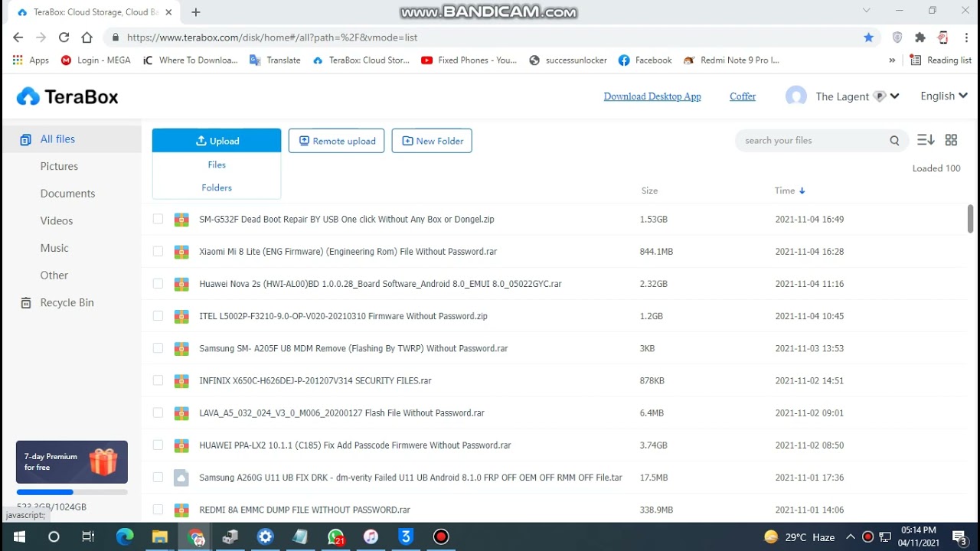The image size is (980, 551).
Task: Open Documents category
Action: pyautogui.click(x=67, y=194)
